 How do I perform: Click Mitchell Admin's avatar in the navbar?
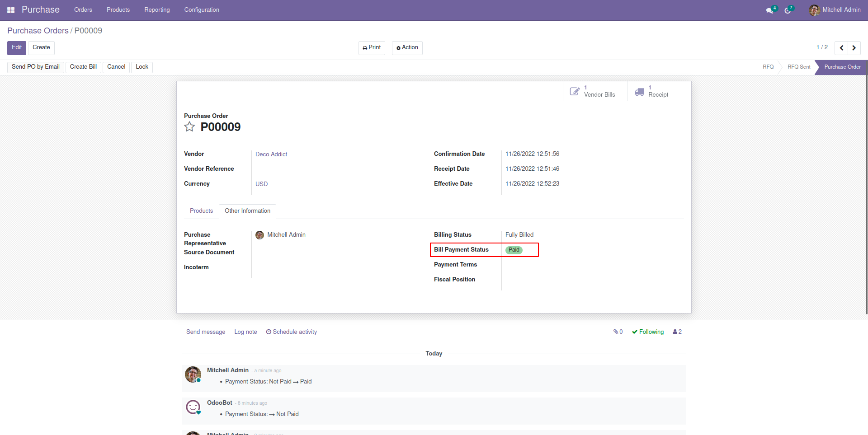point(814,10)
